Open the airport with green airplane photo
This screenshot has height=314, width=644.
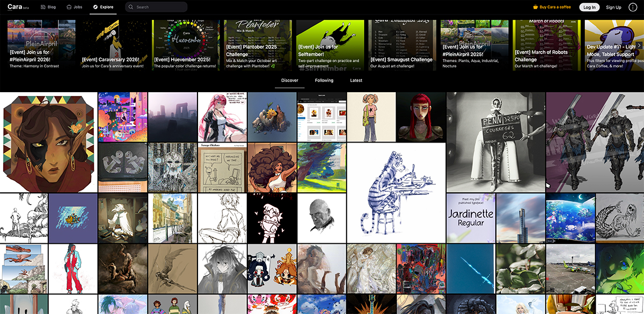[570, 269]
